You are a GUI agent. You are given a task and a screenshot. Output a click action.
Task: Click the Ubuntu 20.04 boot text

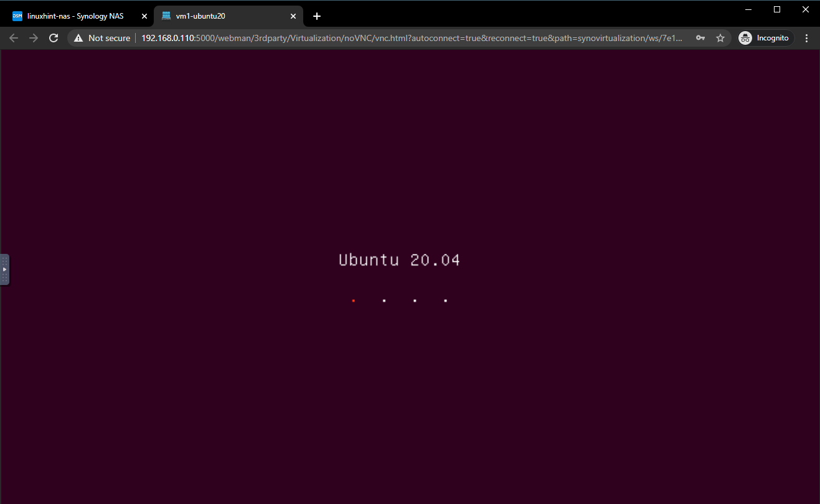tap(399, 260)
